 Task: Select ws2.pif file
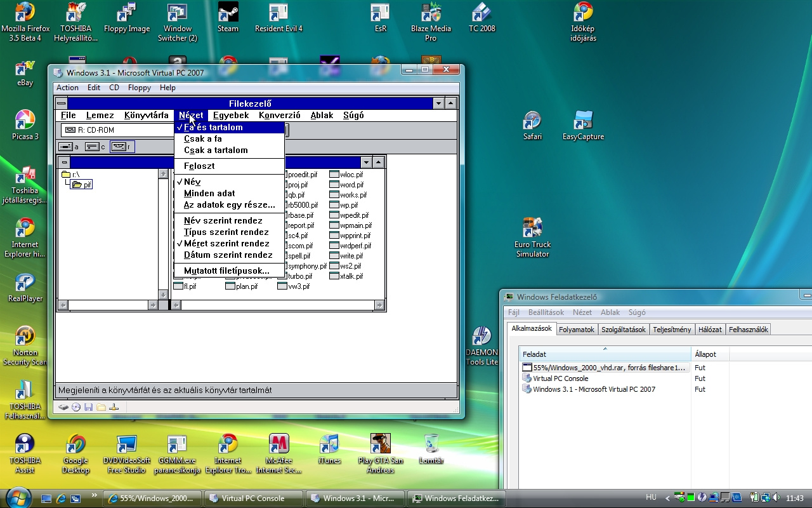tap(346, 266)
